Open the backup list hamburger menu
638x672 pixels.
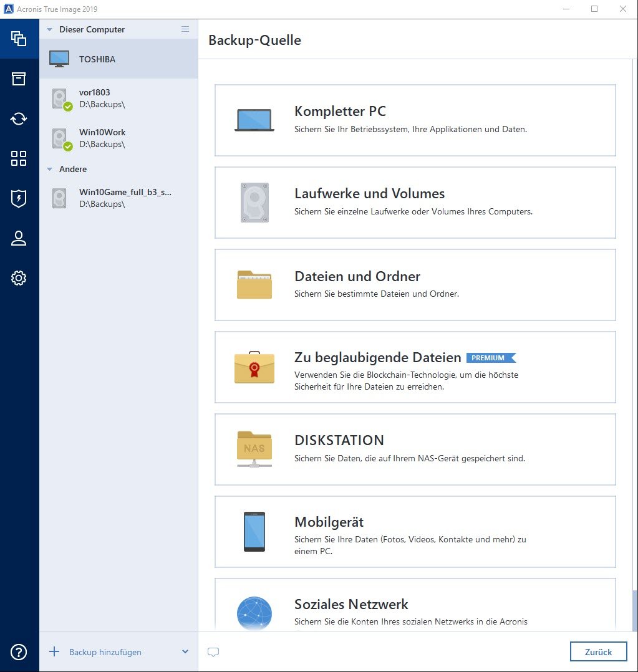click(185, 29)
